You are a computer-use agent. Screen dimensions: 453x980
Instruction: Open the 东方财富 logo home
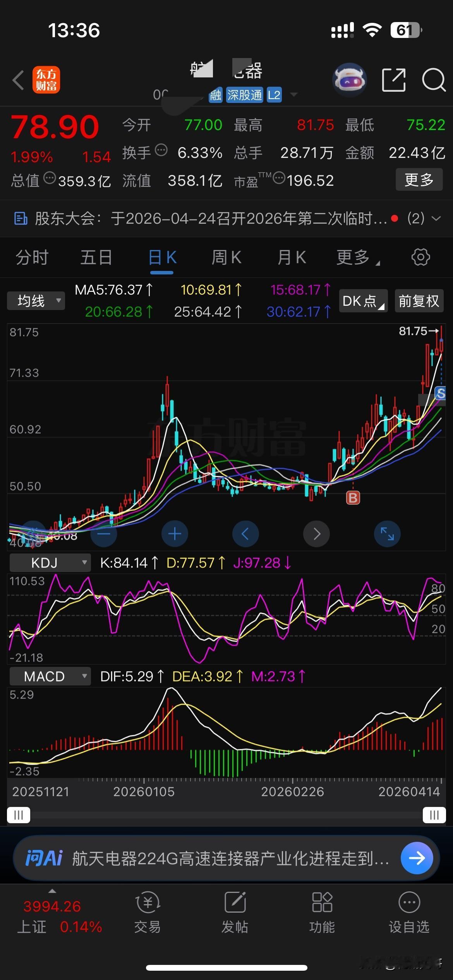click(46, 80)
